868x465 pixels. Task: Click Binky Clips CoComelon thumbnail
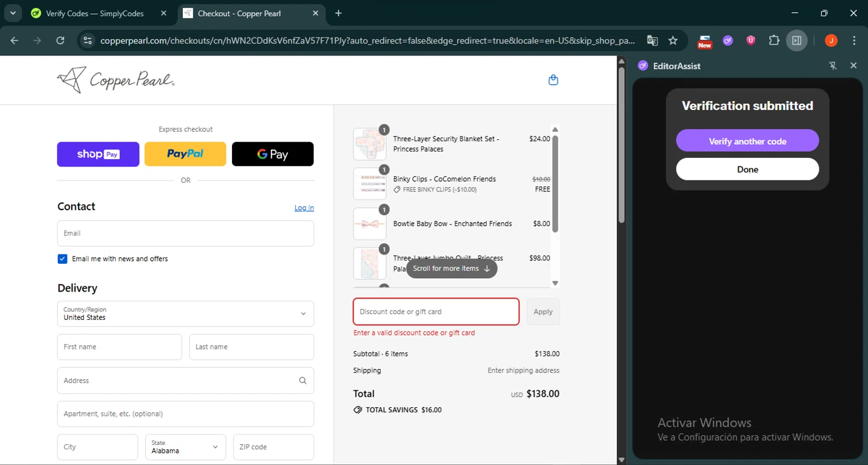[370, 184]
